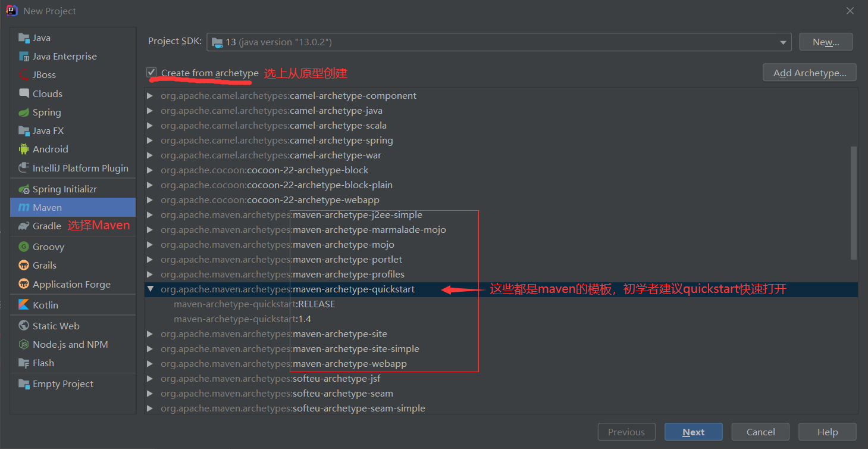Select the Java Enterprise icon

pos(24,57)
